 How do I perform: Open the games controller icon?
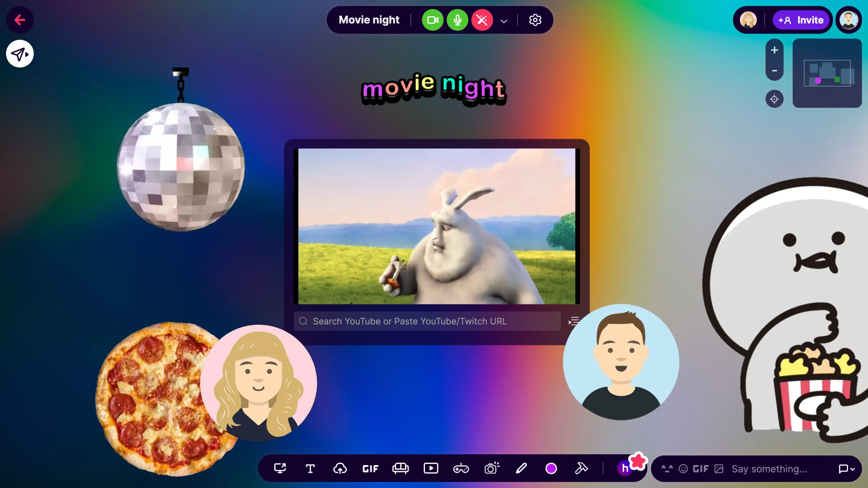(x=461, y=469)
